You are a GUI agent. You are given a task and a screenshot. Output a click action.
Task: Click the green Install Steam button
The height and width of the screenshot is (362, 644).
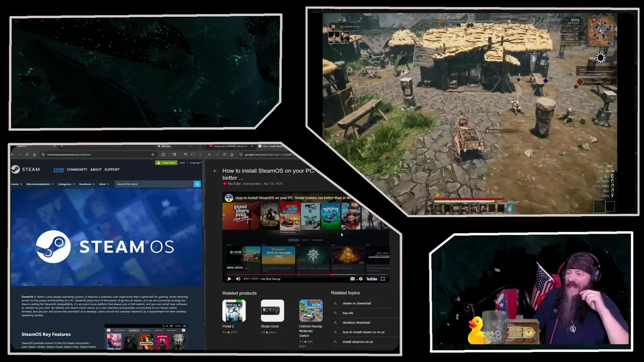pyautogui.click(x=167, y=163)
